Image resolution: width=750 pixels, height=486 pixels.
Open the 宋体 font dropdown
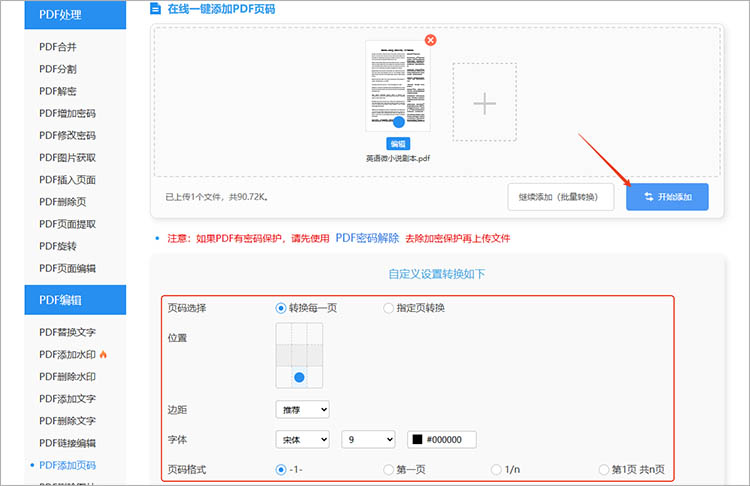pos(302,439)
